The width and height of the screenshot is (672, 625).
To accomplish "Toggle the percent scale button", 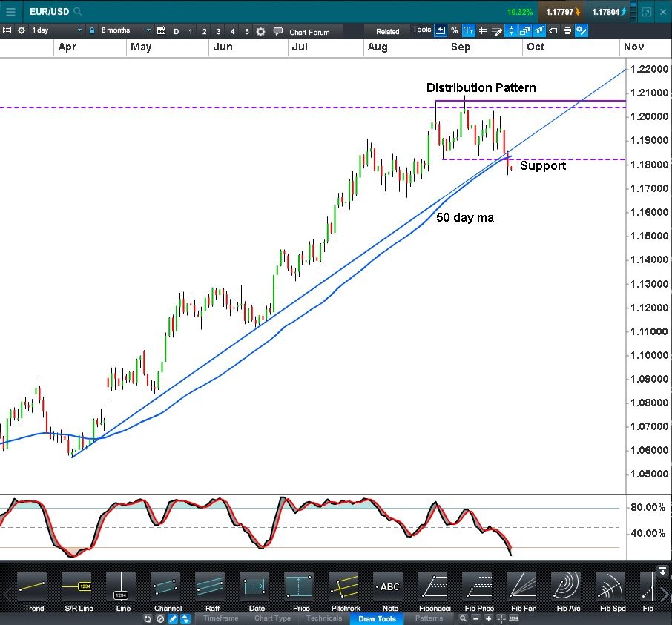I will tap(455, 30).
